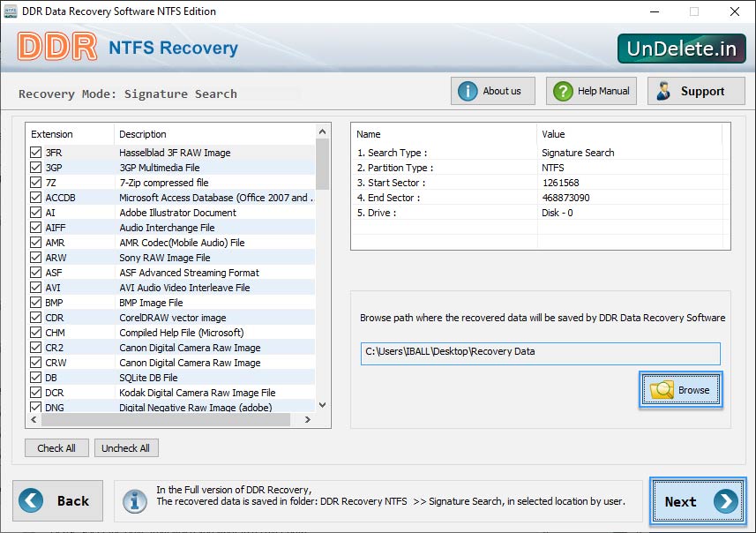Image resolution: width=756 pixels, height=533 pixels.
Task: Uncheck the CDR extension checkbox
Action: (x=35, y=318)
